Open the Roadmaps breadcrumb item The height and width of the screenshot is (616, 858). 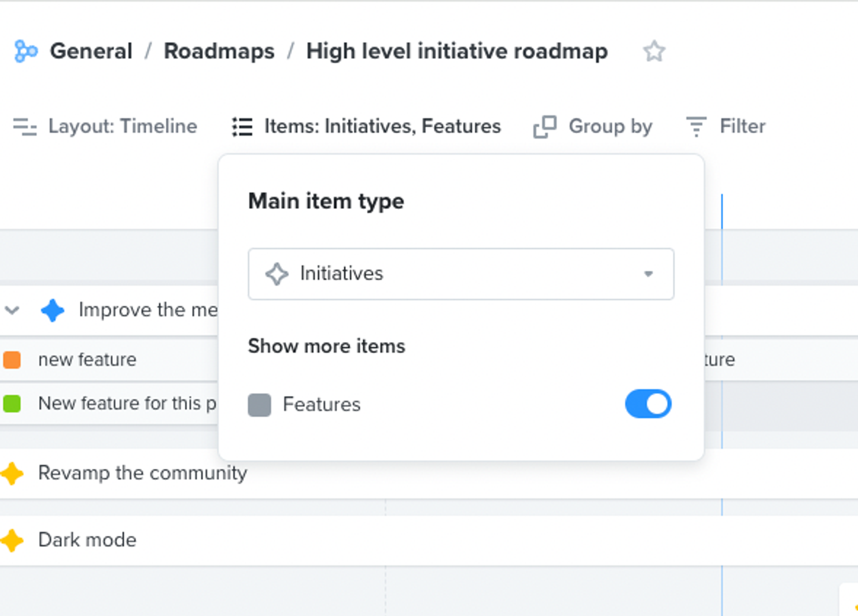pyautogui.click(x=220, y=51)
